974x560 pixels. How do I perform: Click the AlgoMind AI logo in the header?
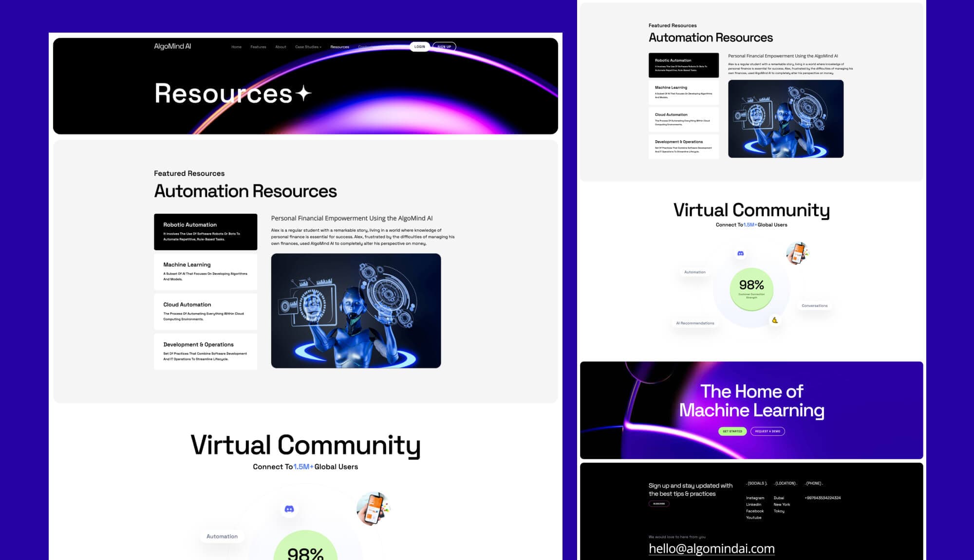point(171,46)
